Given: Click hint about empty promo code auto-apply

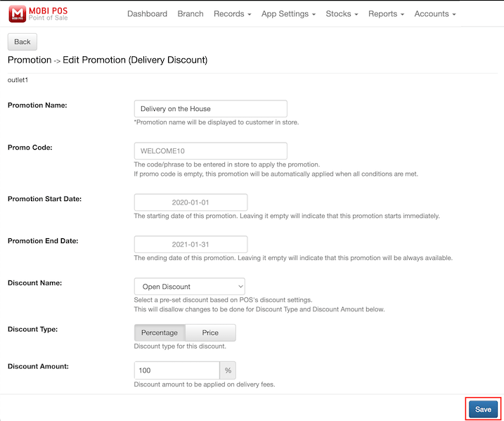Looking at the screenshot, I should click(276, 174).
